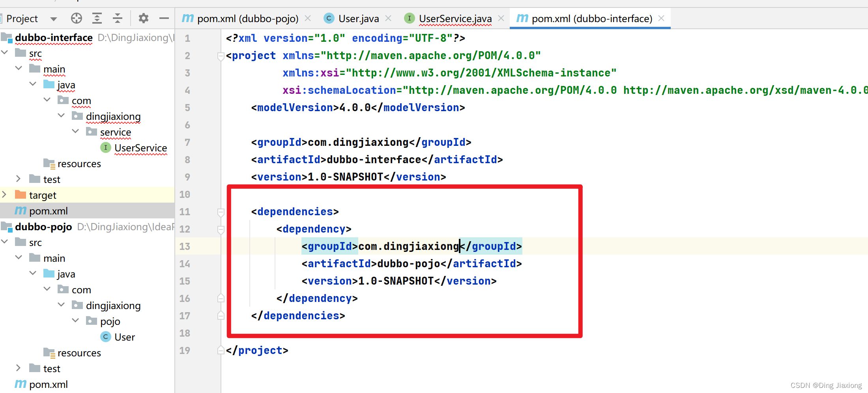868x393 pixels.
Task: Select com package under dubbo-pojo
Action: tap(81, 290)
